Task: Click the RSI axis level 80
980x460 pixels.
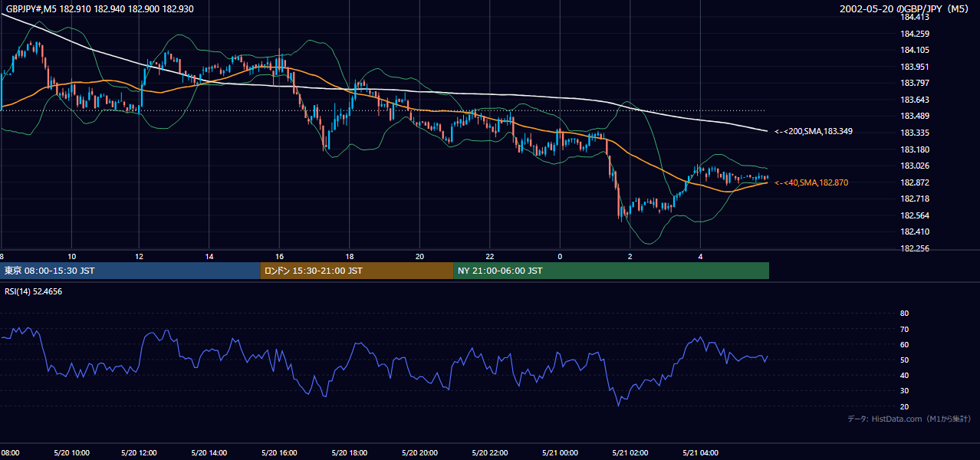Action: (x=904, y=314)
